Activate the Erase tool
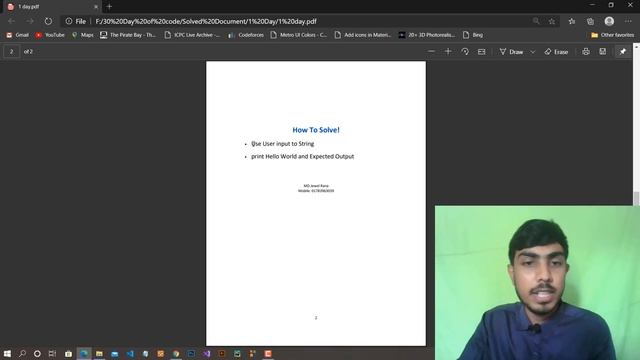 [x=556, y=52]
